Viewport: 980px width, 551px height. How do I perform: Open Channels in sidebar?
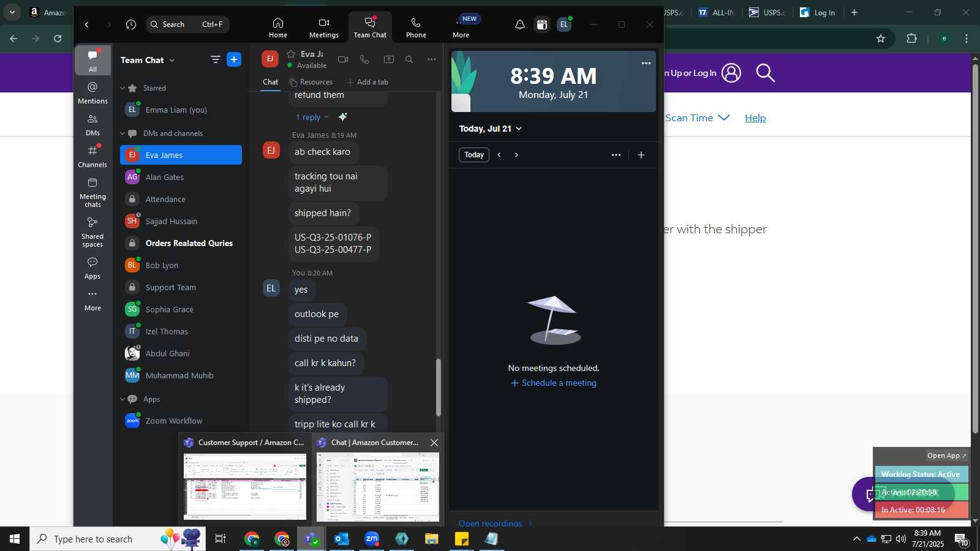tap(92, 156)
